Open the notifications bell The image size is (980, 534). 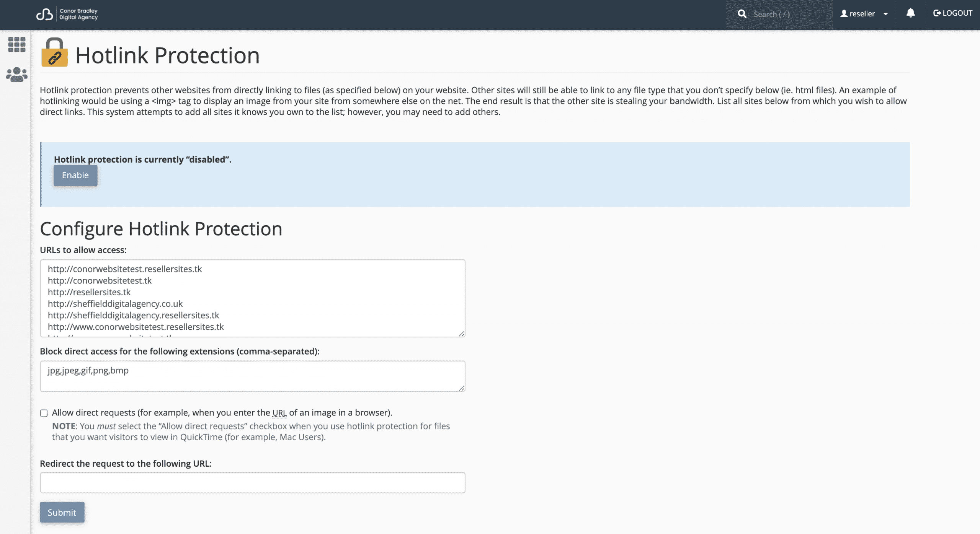pyautogui.click(x=910, y=13)
